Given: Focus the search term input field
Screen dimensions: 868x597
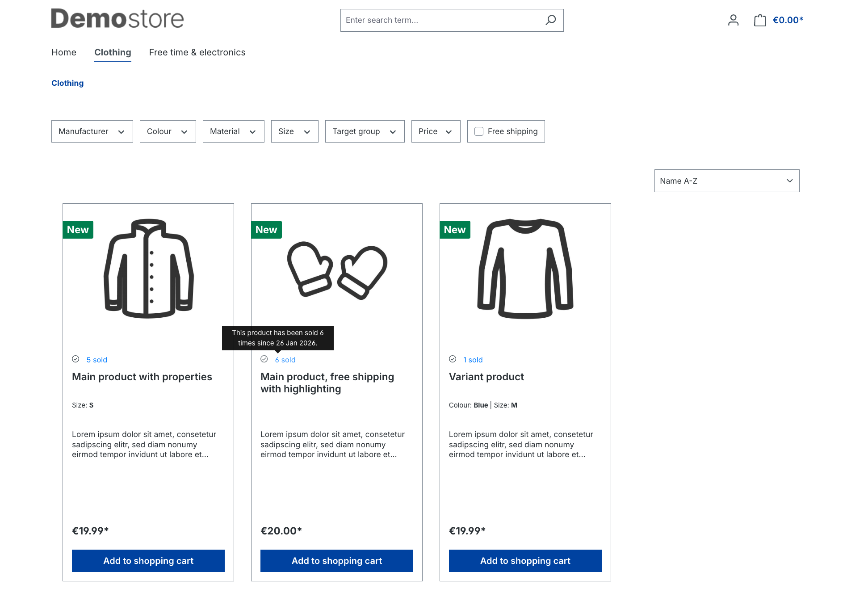Looking at the screenshot, I should coord(442,20).
